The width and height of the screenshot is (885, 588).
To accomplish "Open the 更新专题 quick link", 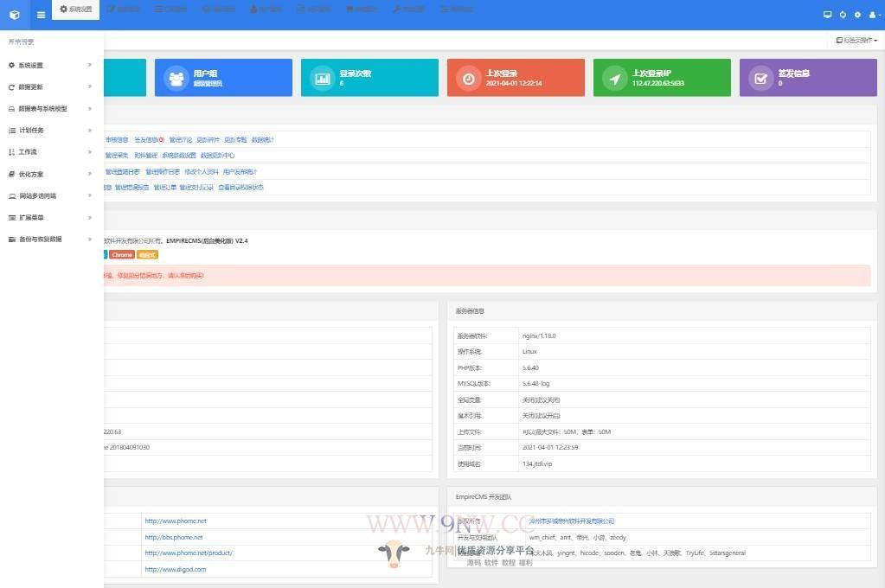I will tap(235, 140).
